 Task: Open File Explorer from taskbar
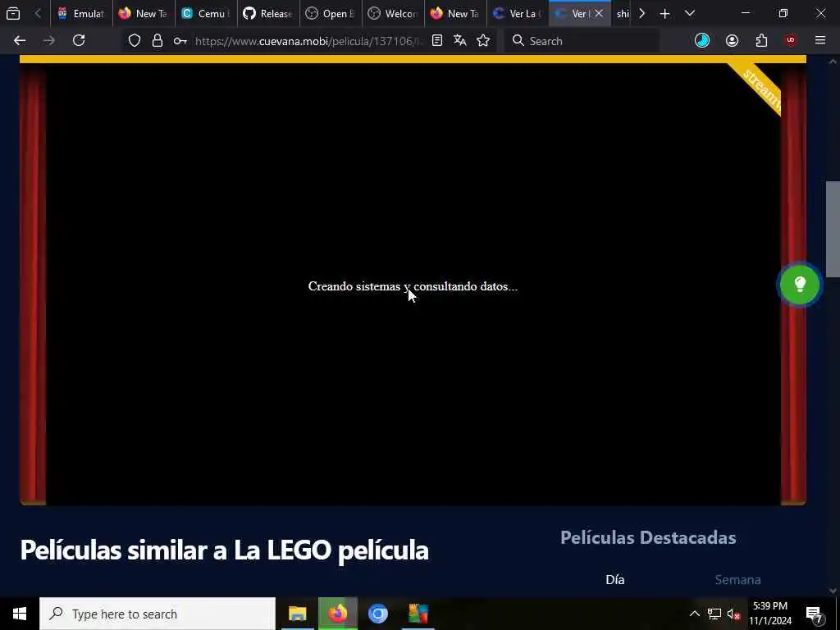[297, 614]
